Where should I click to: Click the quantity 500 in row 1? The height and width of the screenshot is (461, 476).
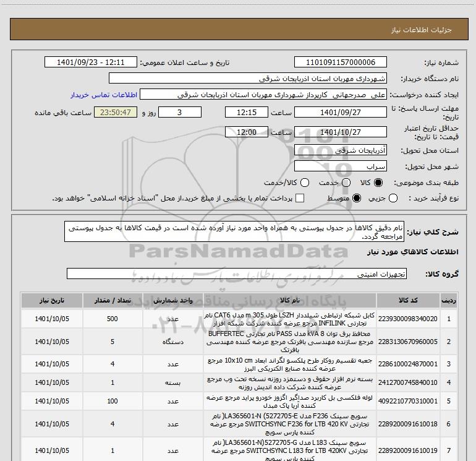pyautogui.click(x=113, y=319)
